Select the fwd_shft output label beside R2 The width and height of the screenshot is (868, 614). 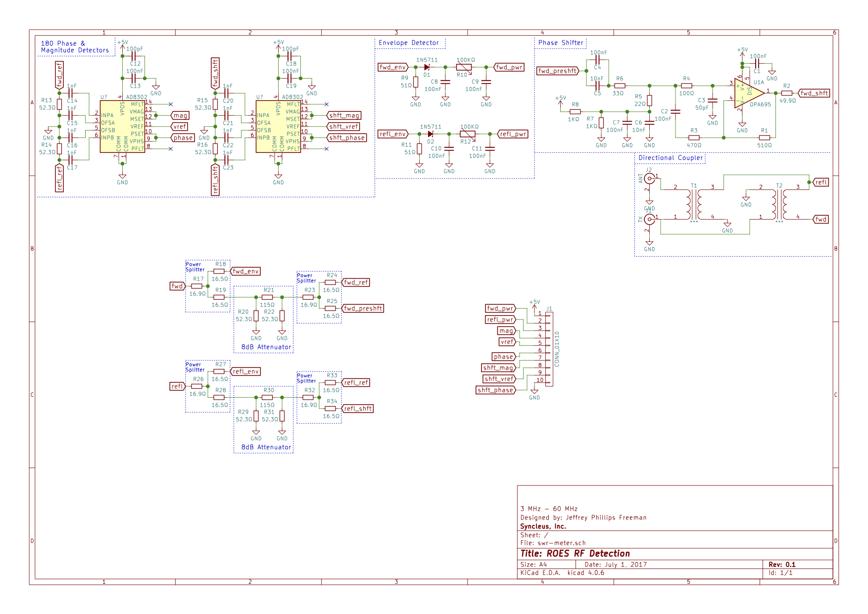click(814, 93)
